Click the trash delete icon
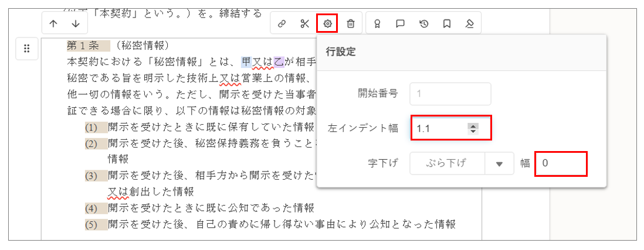 click(350, 24)
